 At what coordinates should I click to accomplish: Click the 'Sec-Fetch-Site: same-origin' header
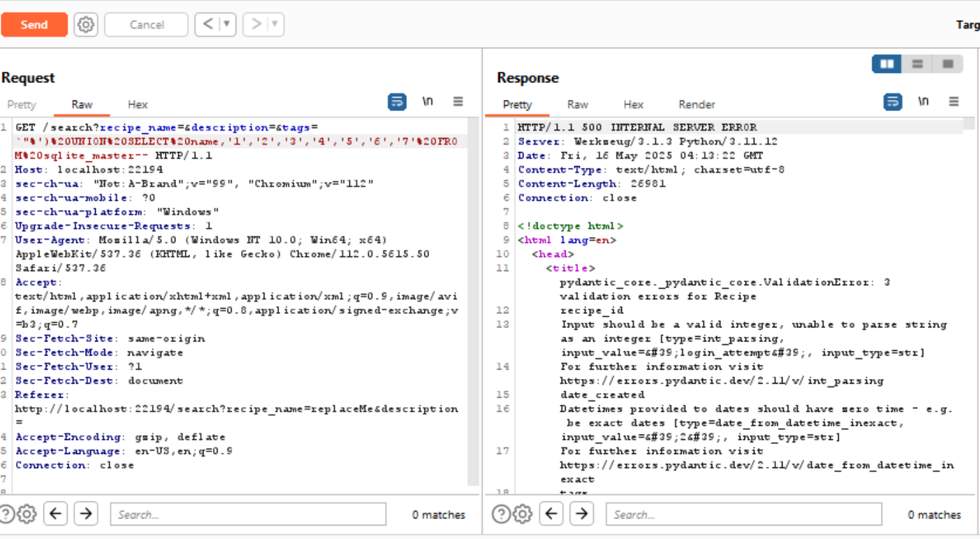(110, 338)
